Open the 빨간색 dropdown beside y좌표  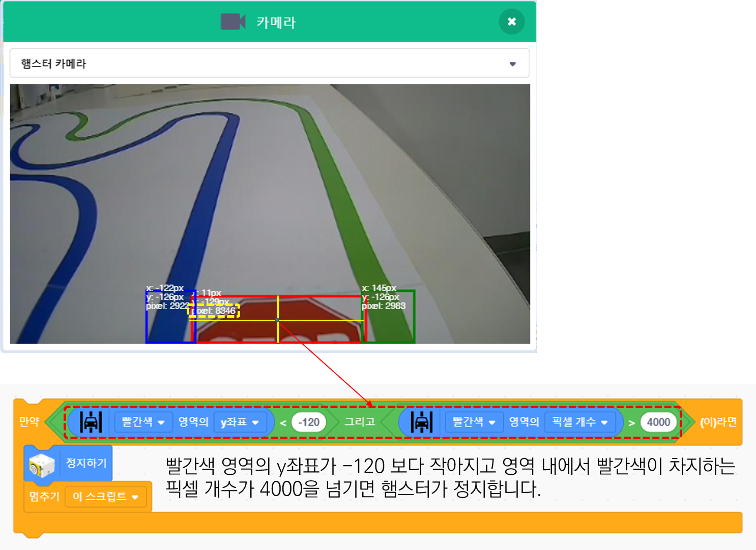point(143,422)
